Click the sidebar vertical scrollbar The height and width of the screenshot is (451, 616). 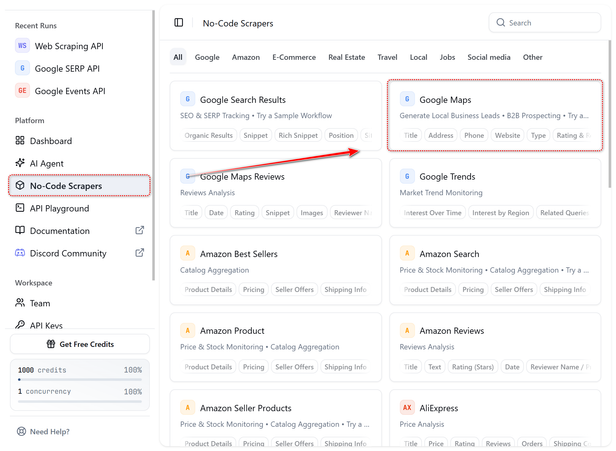(x=153, y=145)
